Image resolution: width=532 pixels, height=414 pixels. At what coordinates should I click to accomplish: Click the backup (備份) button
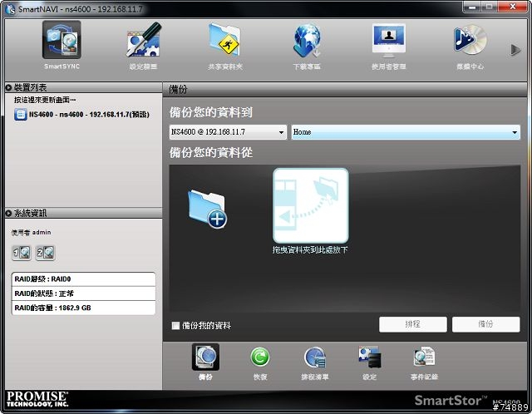(x=485, y=324)
